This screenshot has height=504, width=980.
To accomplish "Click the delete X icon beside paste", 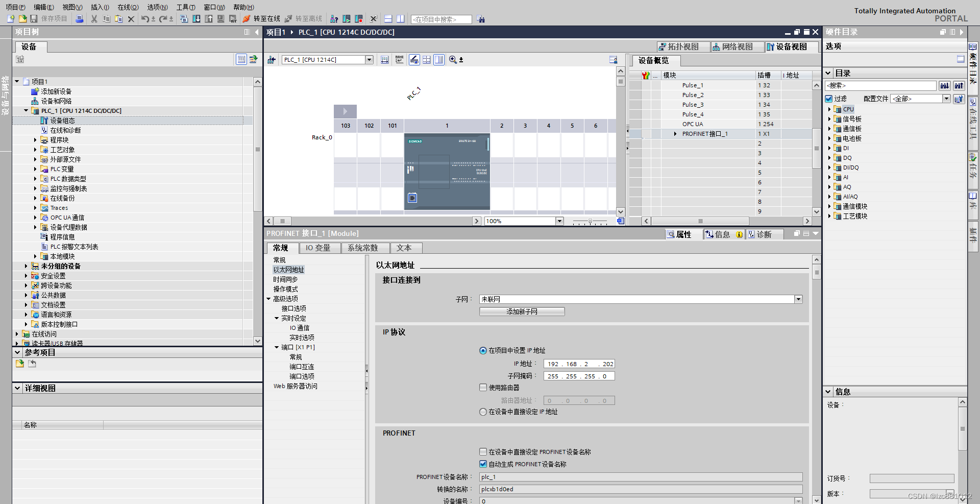I will point(131,19).
